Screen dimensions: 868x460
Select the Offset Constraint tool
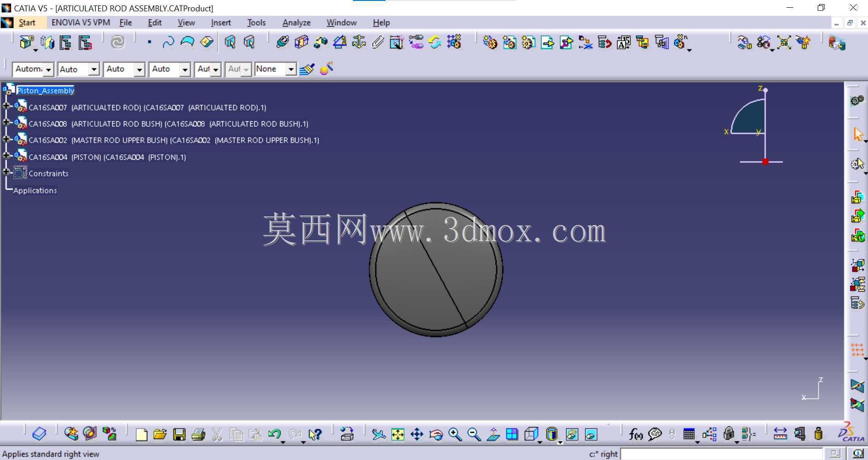coord(320,43)
